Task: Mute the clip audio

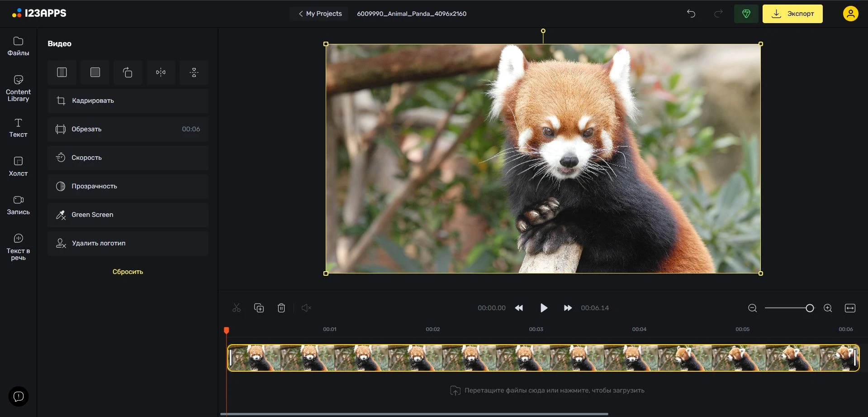Action: pos(306,308)
